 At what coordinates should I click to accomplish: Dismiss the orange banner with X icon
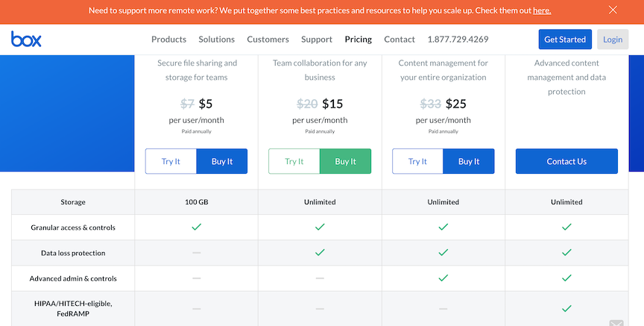click(x=613, y=10)
